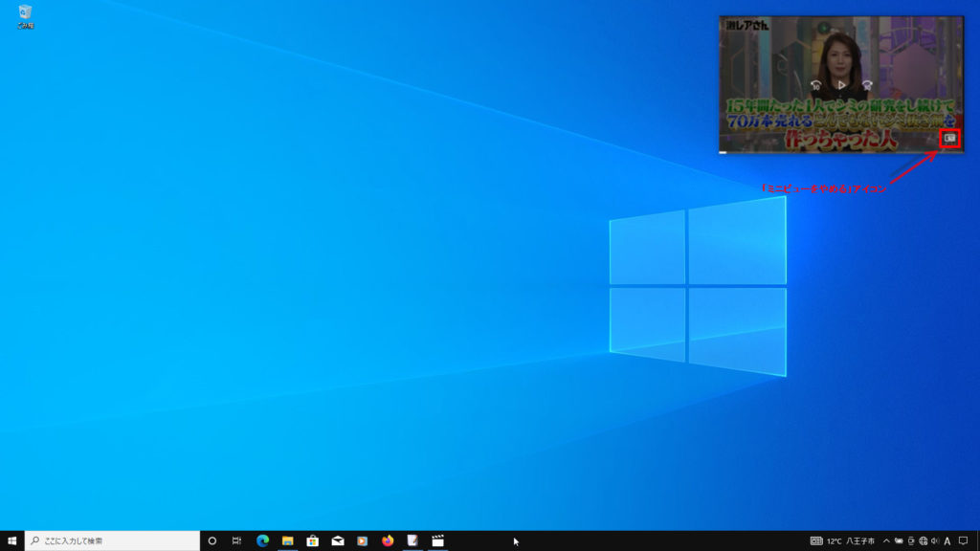The image size is (980, 551).
Task: Launch Firefox from the taskbar
Action: pos(388,540)
